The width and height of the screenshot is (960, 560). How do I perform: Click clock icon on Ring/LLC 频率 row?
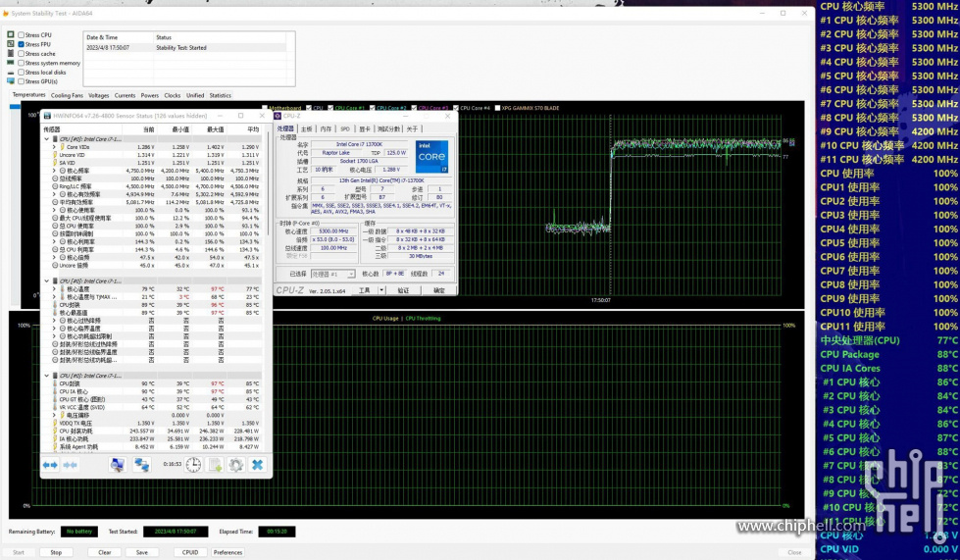[55, 186]
